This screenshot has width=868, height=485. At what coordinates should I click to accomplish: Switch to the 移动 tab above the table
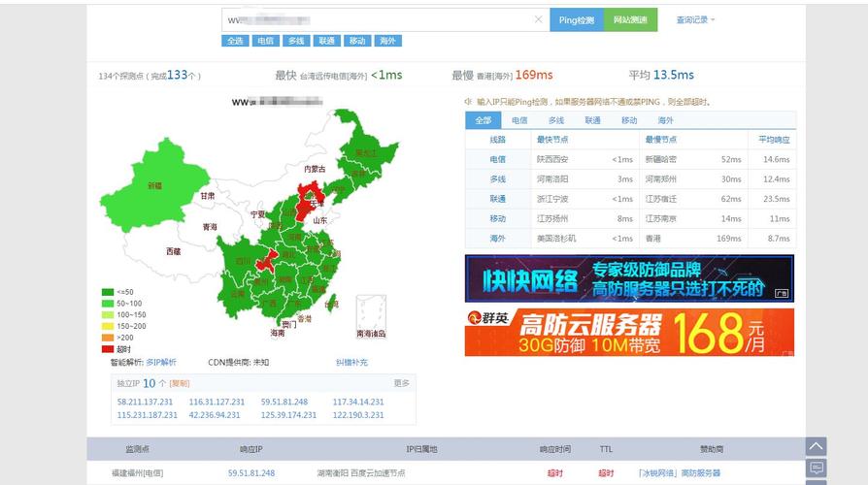(x=629, y=120)
